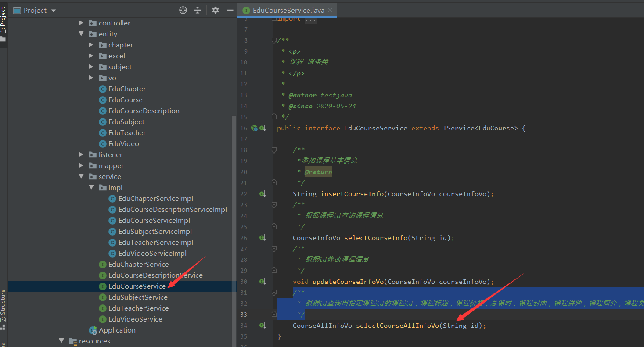Viewport: 644px width, 347px height.
Task: Expand the excel folder
Action: [91, 56]
